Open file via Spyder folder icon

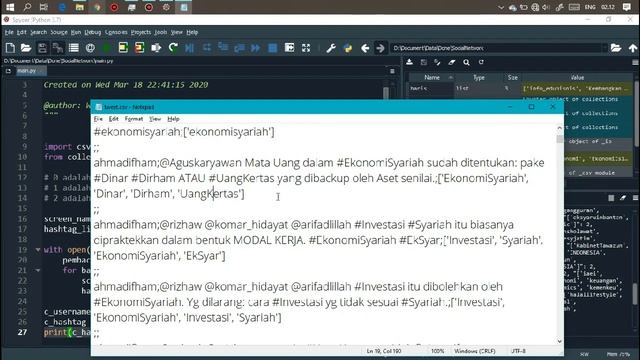(26, 48)
